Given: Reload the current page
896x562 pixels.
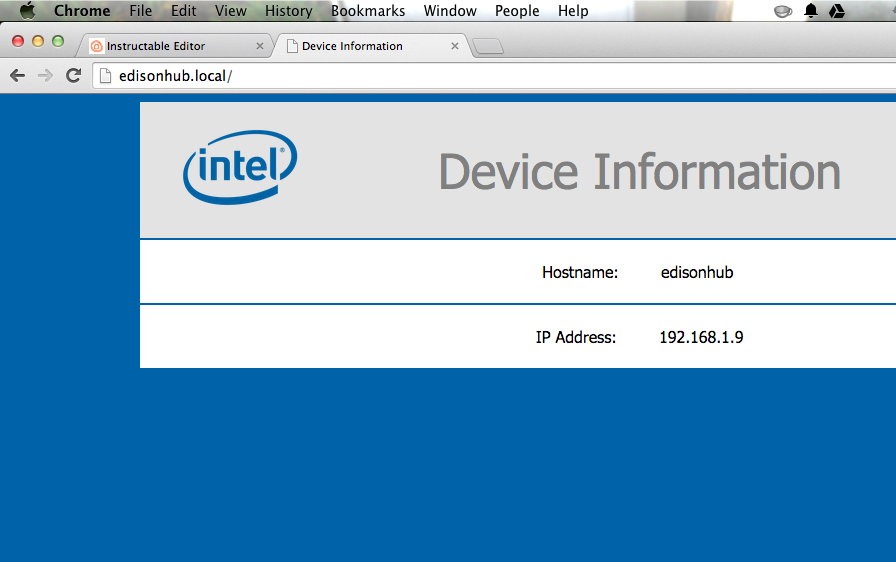Looking at the screenshot, I should (x=73, y=75).
